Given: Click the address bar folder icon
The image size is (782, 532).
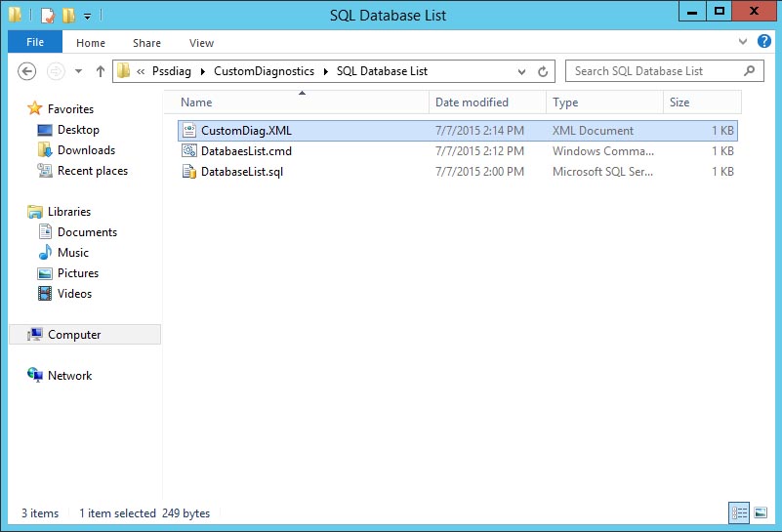Looking at the screenshot, I should [123, 71].
